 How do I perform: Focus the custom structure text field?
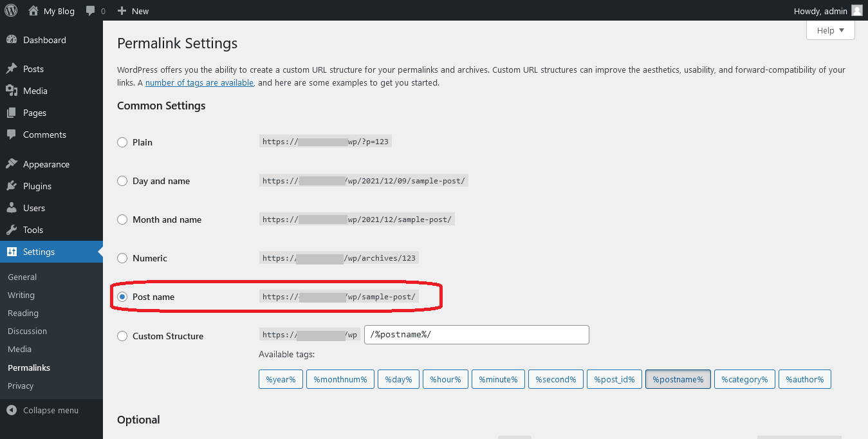pos(477,335)
